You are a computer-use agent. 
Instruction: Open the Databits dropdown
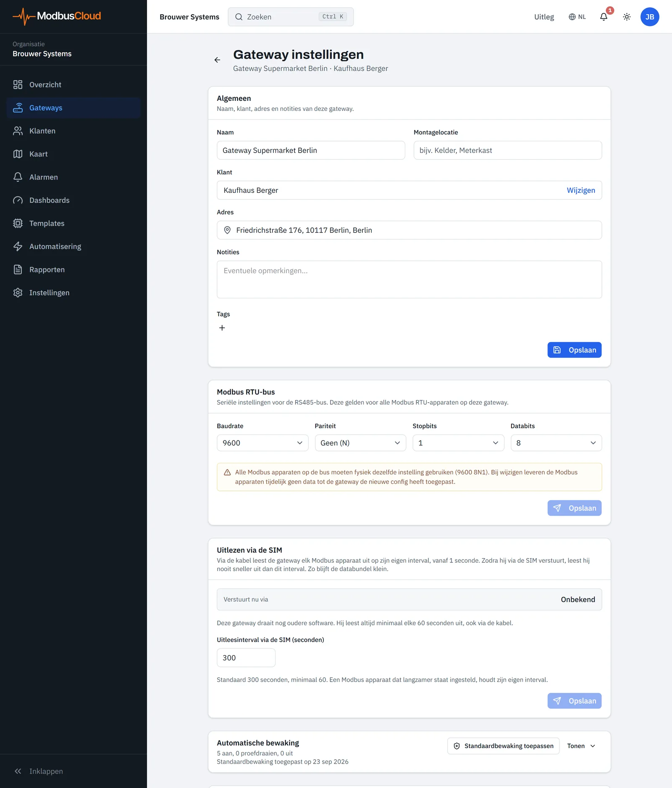point(556,443)
